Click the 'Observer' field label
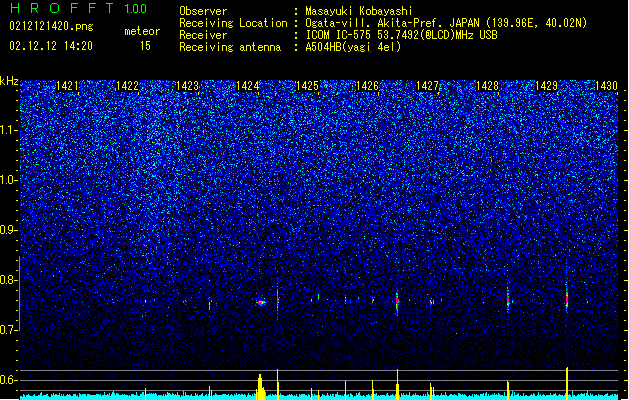 point(203,11)
